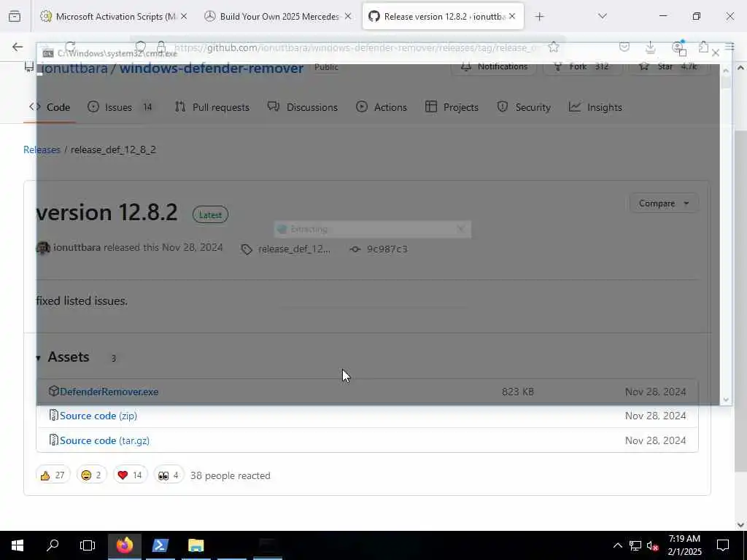
Task: React with laugh emoji (2)
Action: click(x=91, y=475)
